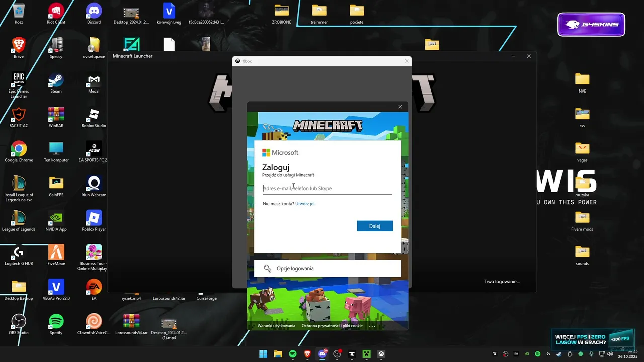The width and height of the screenshot is (644, 362).
Task: Select WinRAR desktop shortcut
Action: 56,117
